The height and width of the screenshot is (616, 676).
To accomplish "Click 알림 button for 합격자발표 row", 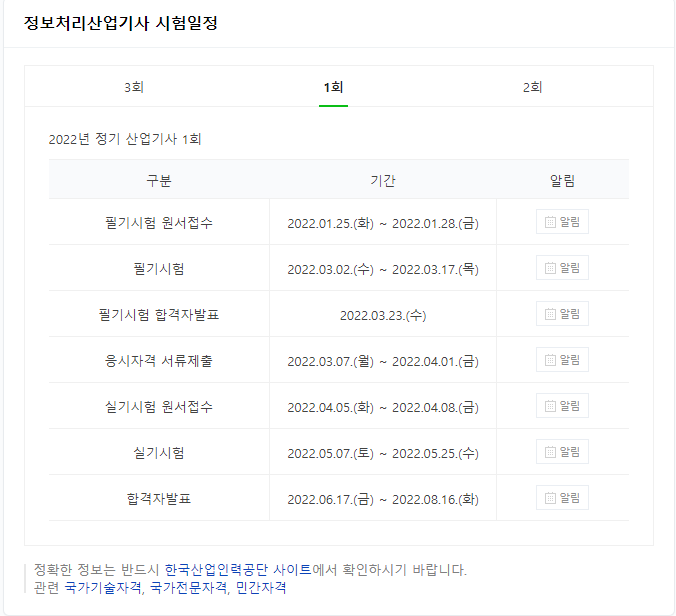I will (562, 498).
